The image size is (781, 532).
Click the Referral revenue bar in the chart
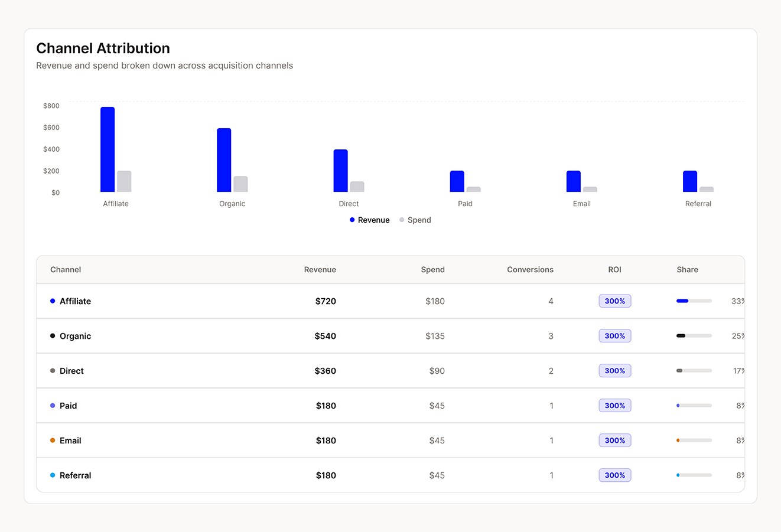tap(690, 181)
